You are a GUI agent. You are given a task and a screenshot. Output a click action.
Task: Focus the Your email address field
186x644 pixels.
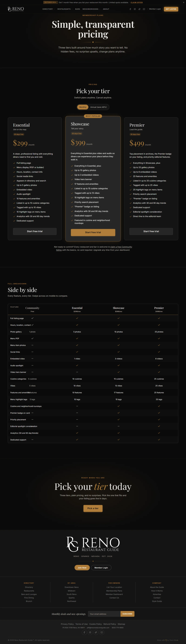point(104,614)
